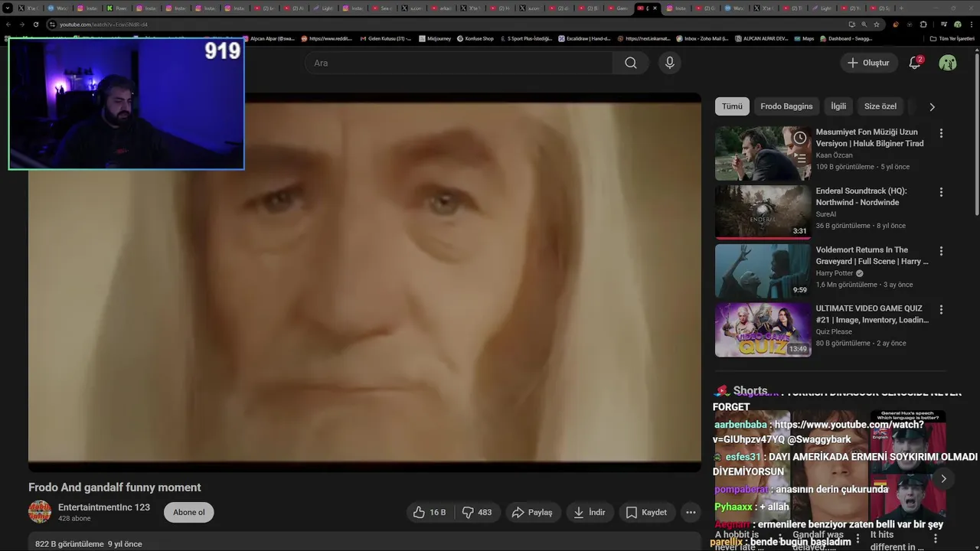Open the Dashboard - Swagg bookmark
The image size is (980, 551).
click(x=845, y=38)
